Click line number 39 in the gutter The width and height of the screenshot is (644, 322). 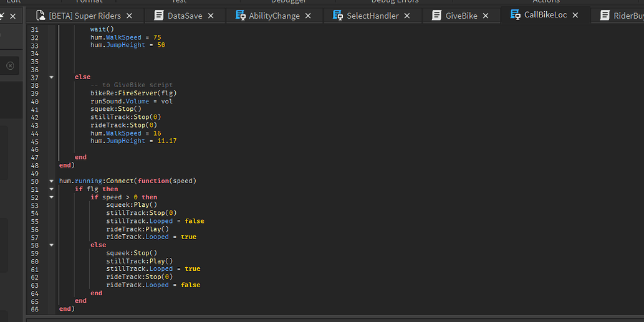point(34,93)
